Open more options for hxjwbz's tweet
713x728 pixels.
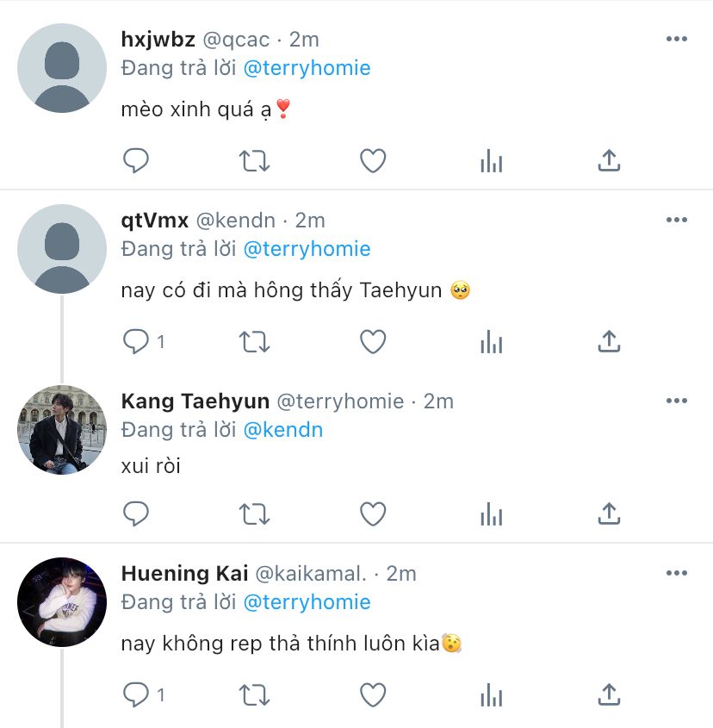[676, 39]
